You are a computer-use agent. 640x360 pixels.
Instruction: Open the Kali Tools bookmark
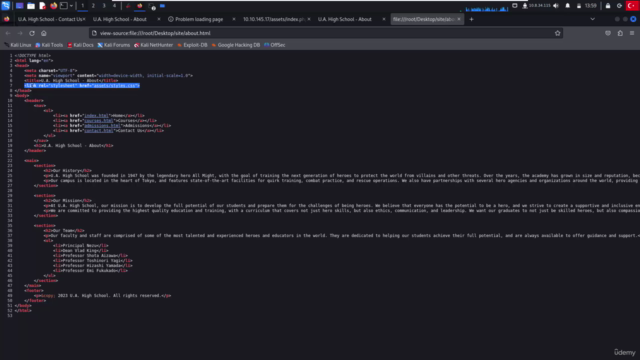tap(49, 45)
